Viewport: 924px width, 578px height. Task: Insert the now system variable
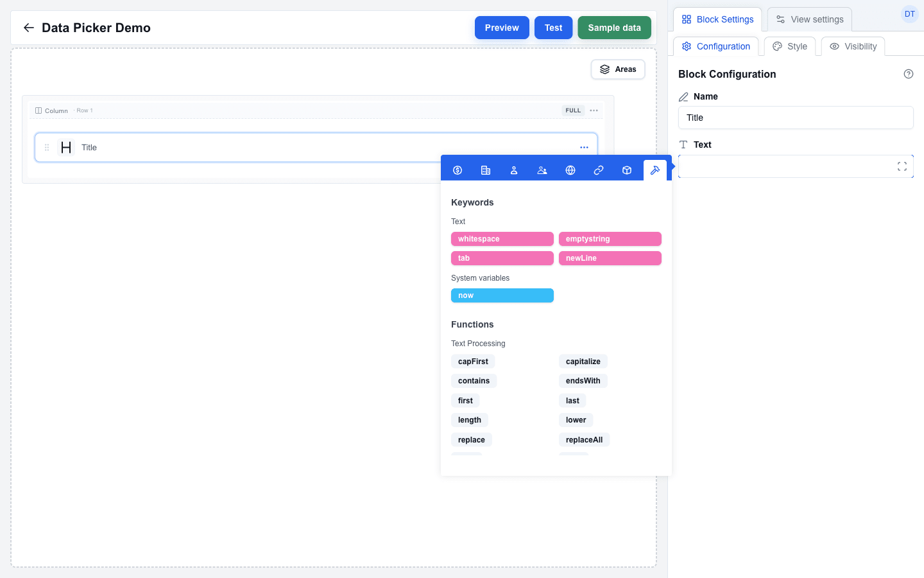[502, 295]
